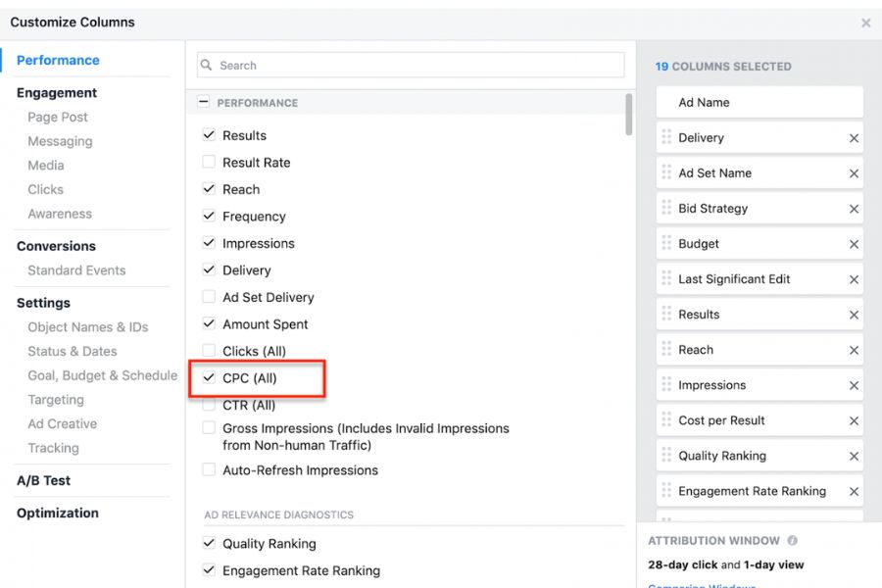This screenshot has height=588, width=882.
Task: Grab drag handle of Ad Set Name column
Action: click(666, 172)
